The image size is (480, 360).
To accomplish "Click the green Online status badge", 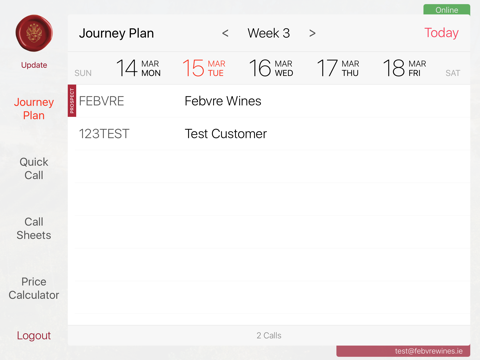I will [447, 10].
